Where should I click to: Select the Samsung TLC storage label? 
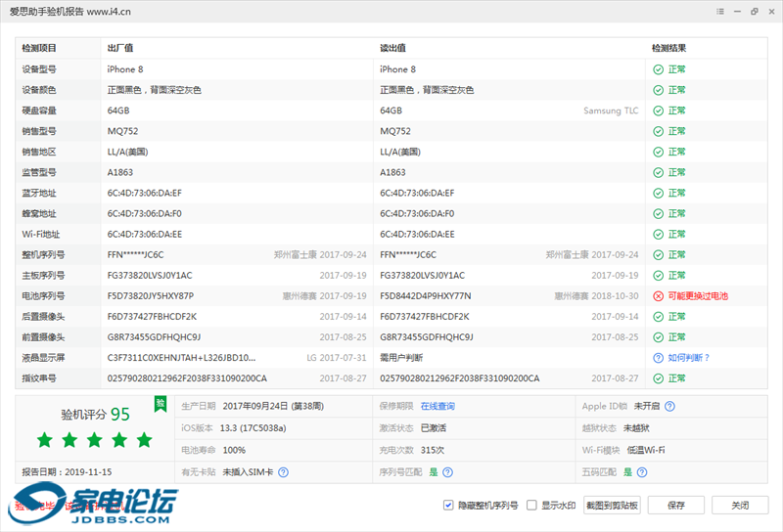tap(611, 111)
